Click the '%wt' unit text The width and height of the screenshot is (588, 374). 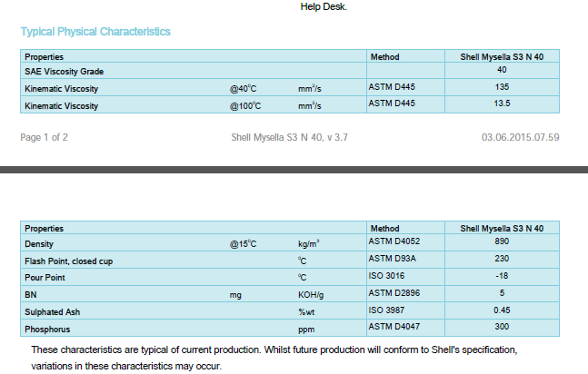point(306,312)
